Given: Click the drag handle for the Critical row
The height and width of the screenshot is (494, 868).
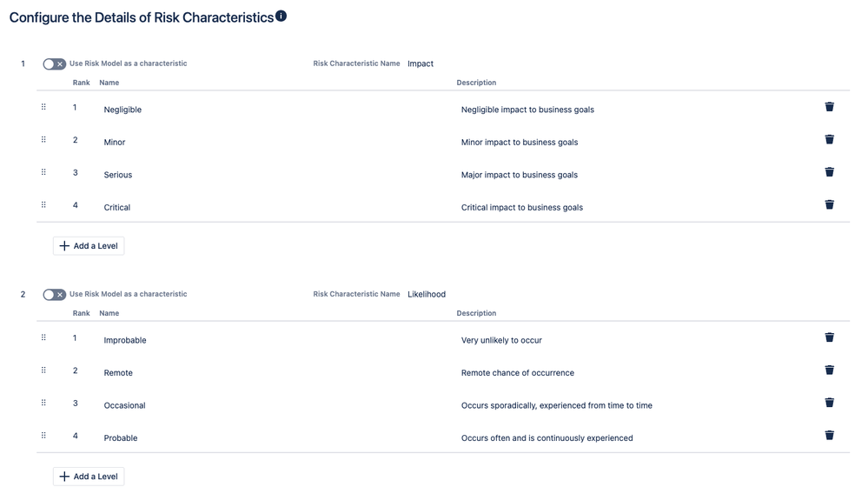Looking at the screenshot, I should [x=43, y=204].
